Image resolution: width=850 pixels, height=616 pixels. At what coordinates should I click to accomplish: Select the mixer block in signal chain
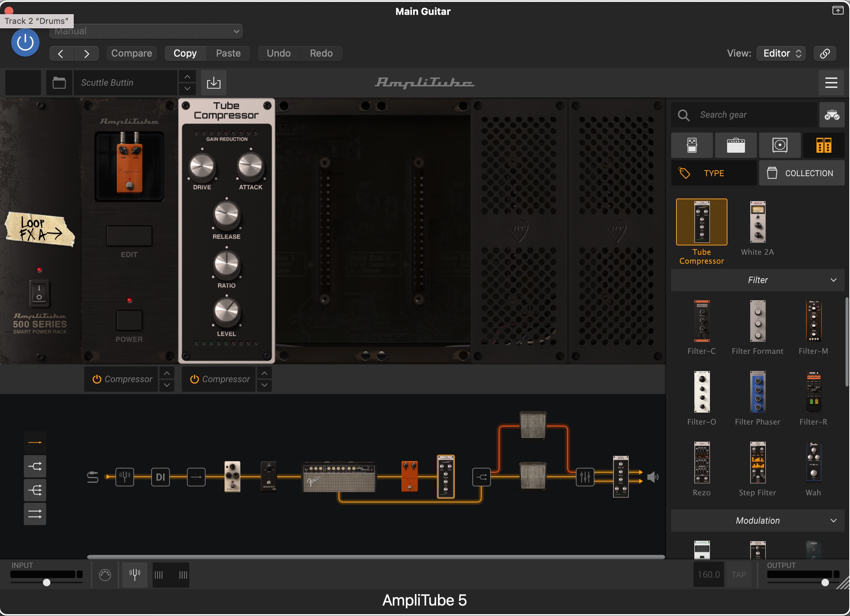[x=585, y=477]
